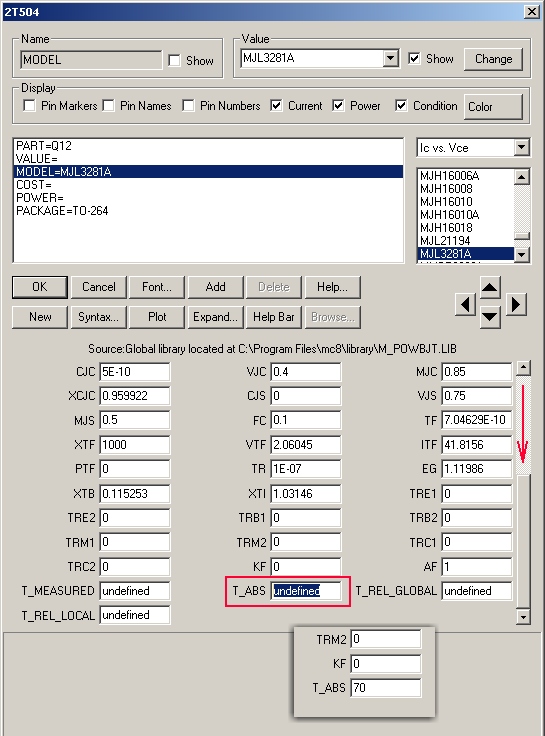Click the VTF parameter field
The width and height of the screenshot is (545, 736).
point(306,445)
